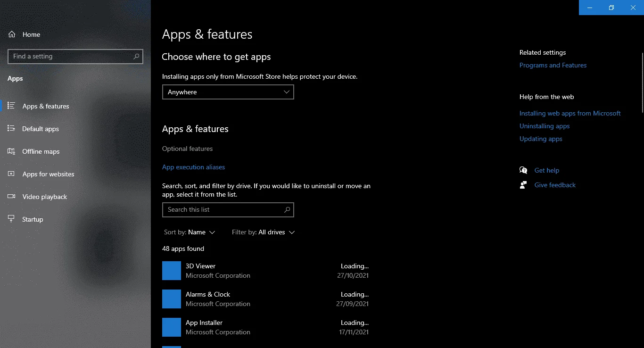Click the Apps & features sidebar icon

click(x=12, y=106)
